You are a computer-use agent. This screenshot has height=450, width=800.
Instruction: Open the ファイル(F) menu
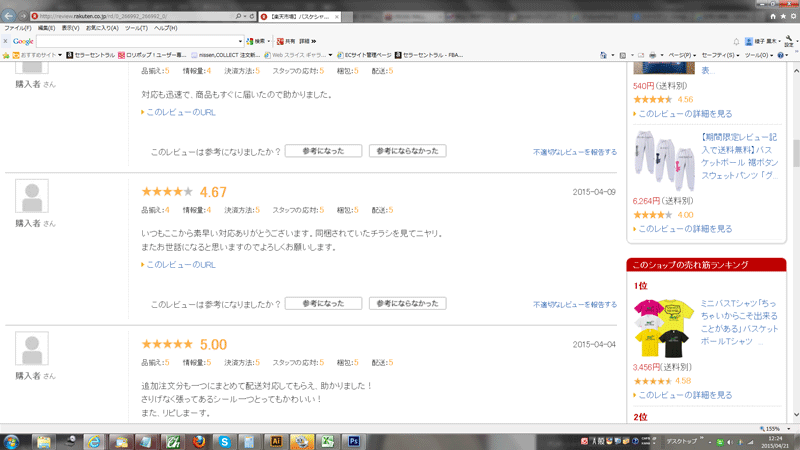click(x=16, y=28)
